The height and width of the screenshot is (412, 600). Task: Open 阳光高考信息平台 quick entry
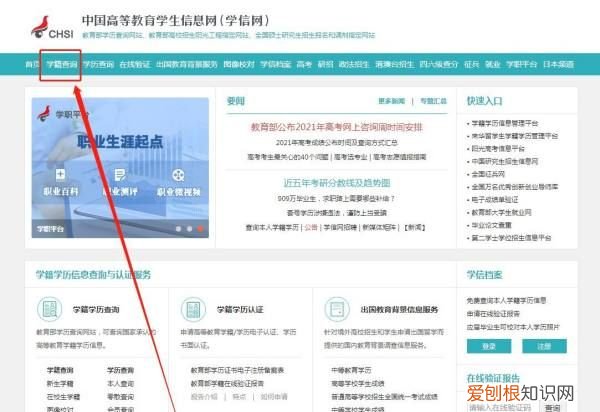coord(498,148)
